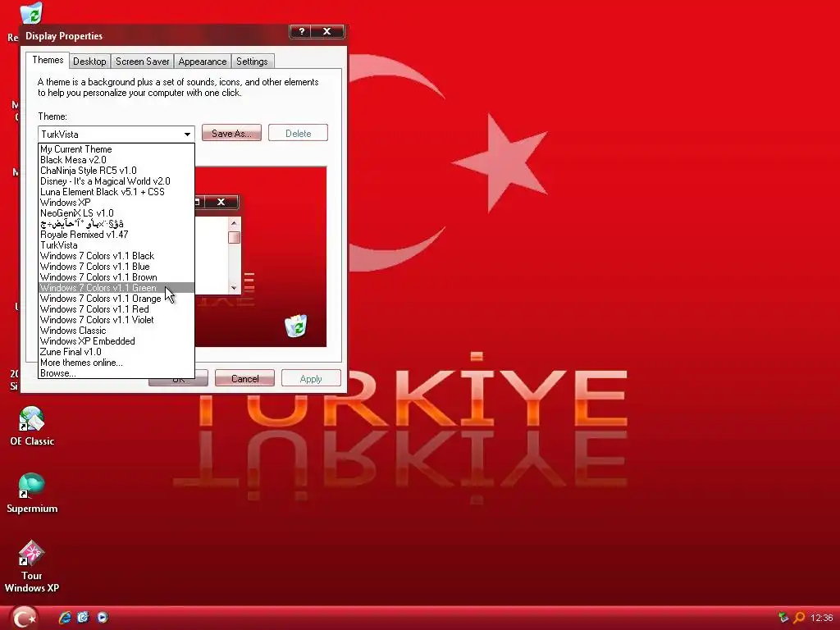Select Zune Final v1.0 theme
840x630 pixels.
[x=116, y=352]
